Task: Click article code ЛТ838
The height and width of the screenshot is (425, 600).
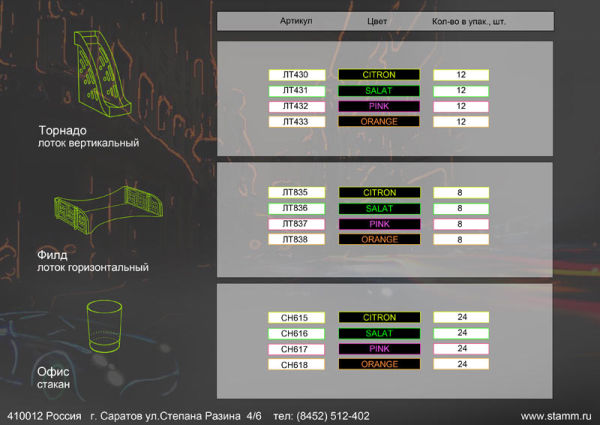Action: tap(297, 239)
